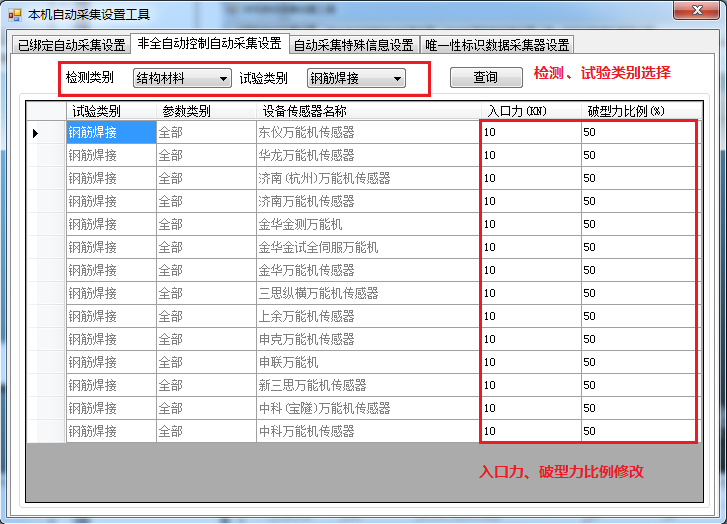Select 非全自动控制自动采集设置 tab
The image size is (727, 524).
point(209,44)
